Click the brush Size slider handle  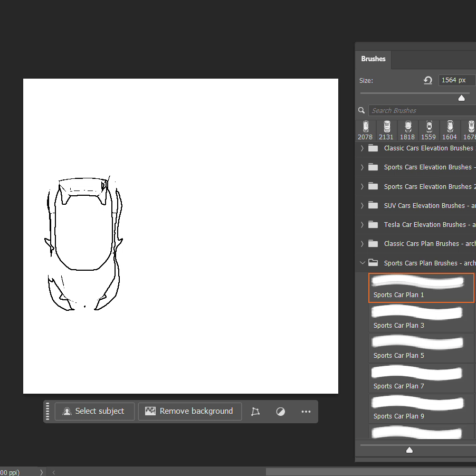462,98
